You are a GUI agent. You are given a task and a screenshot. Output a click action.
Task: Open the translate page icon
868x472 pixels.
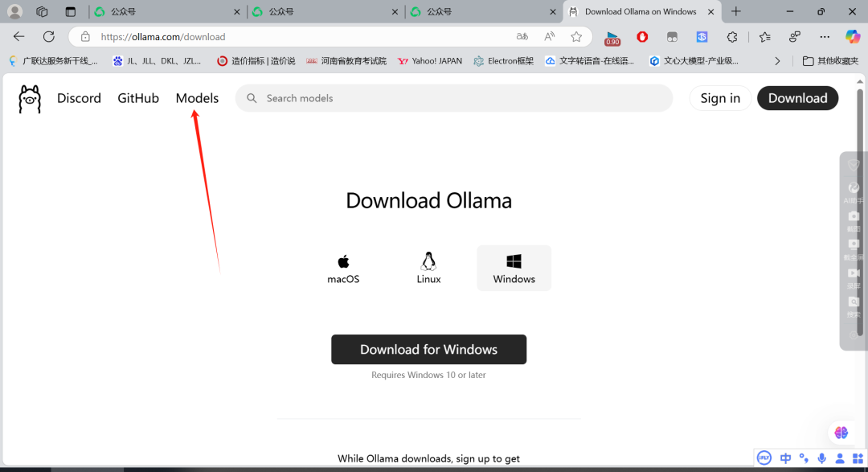coord(522,36)
